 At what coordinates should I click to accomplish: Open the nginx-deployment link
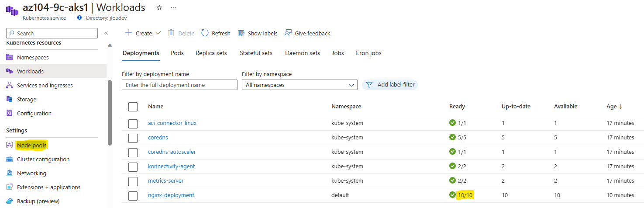(171, 195)
